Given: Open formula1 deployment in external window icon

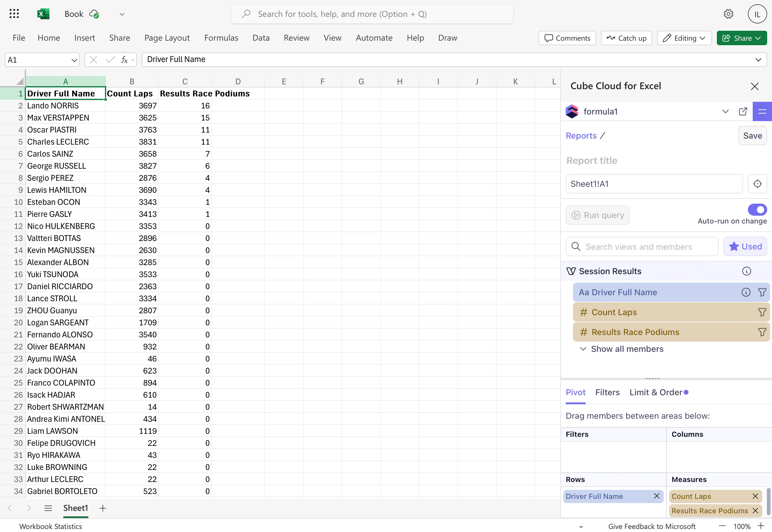Looking at the screenshot, I should pyautogui.click(x=743, y=112).
